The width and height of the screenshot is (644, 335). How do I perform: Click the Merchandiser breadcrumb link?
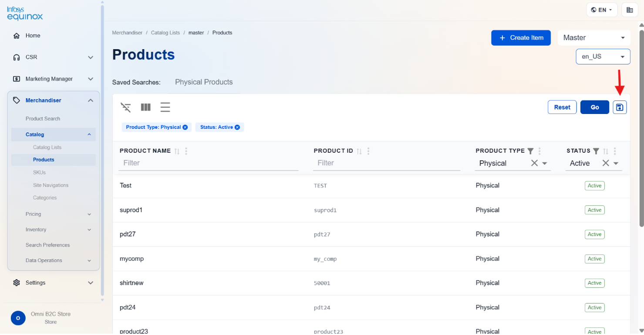[127, 33]
